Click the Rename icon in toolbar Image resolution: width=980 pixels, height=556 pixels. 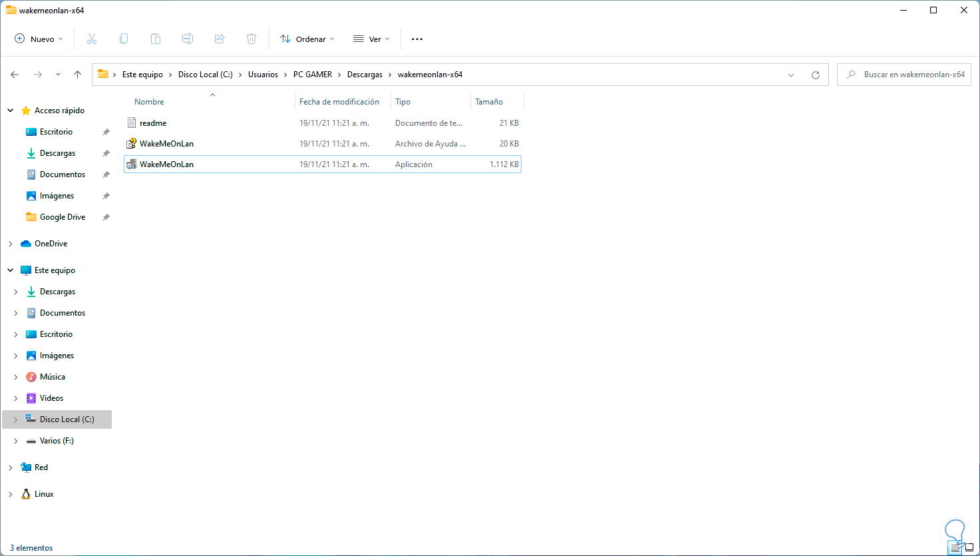click(188, 39)
